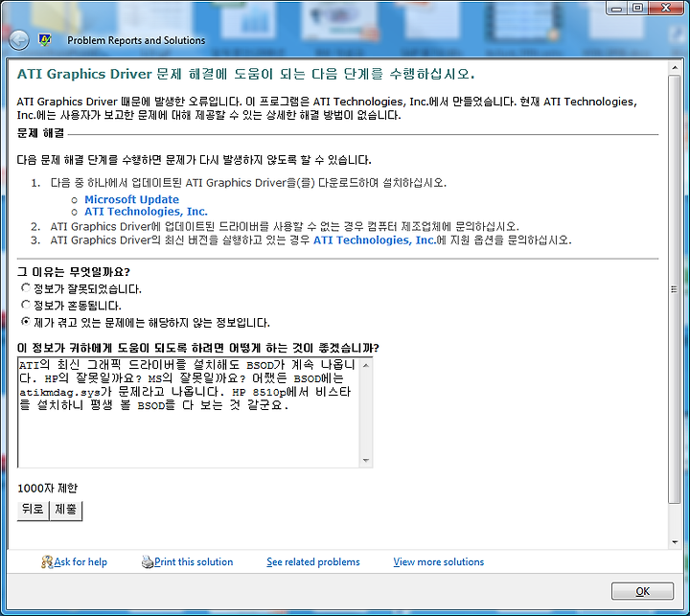Select 제가 겪고 있는 문제에는 해당하지 않는 radio option
This screenshot has width=690, height=616.
tap(26, 322)
